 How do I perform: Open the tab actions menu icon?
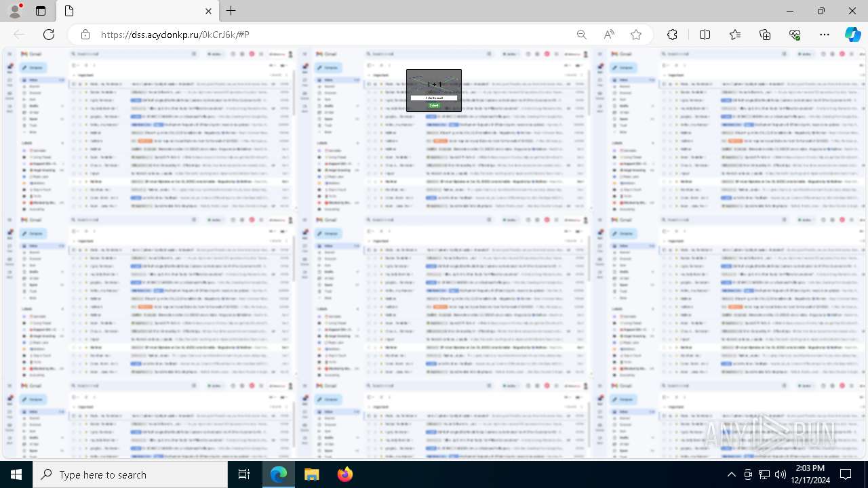pos(41,11)
